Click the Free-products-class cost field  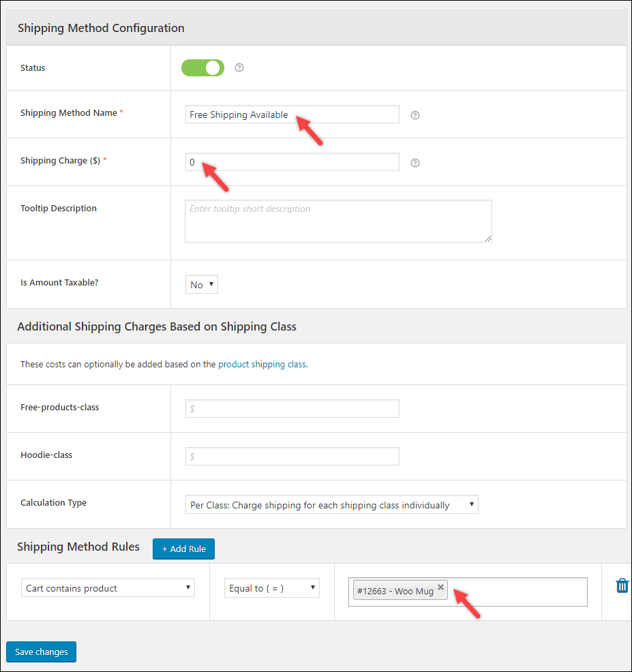pyautogui.click(x=292, y=408)
